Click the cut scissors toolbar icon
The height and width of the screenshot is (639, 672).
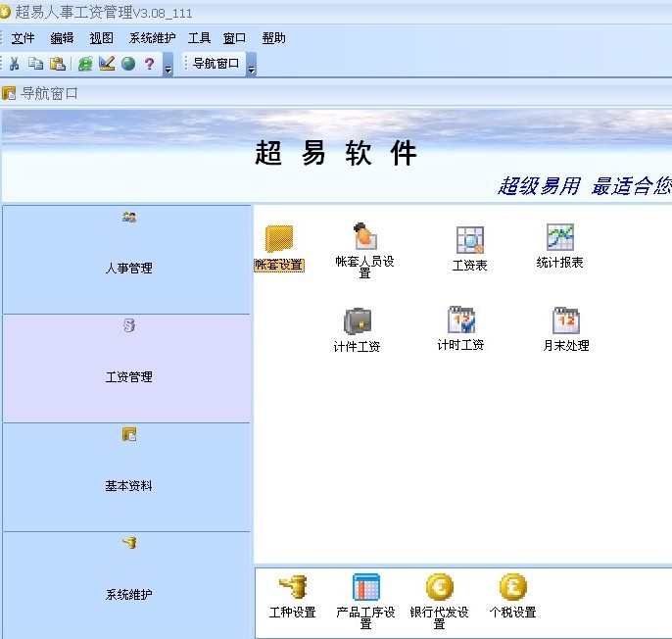click(x=15, y=64)
